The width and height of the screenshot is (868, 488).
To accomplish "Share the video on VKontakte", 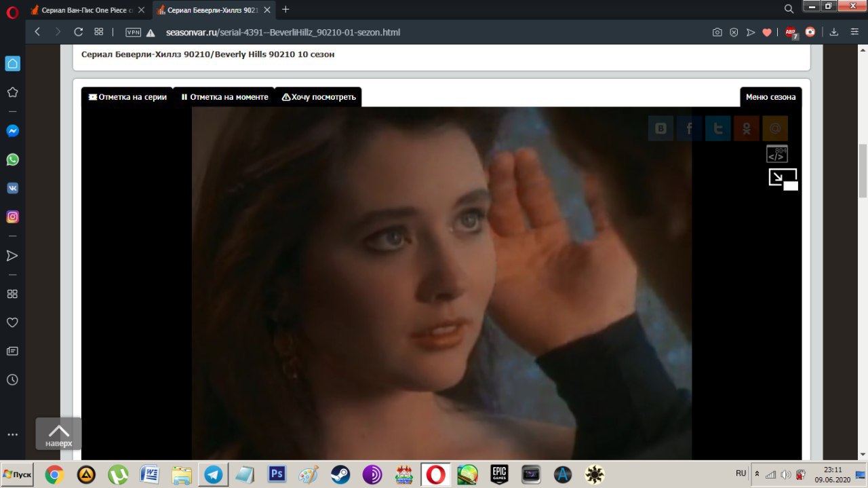I will [660, 128].
